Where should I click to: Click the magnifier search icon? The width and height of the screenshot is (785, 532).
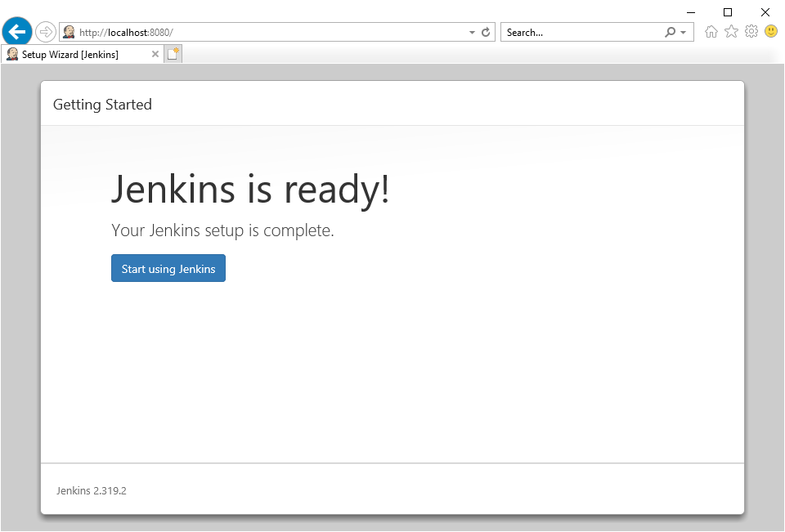pos(670,33)
